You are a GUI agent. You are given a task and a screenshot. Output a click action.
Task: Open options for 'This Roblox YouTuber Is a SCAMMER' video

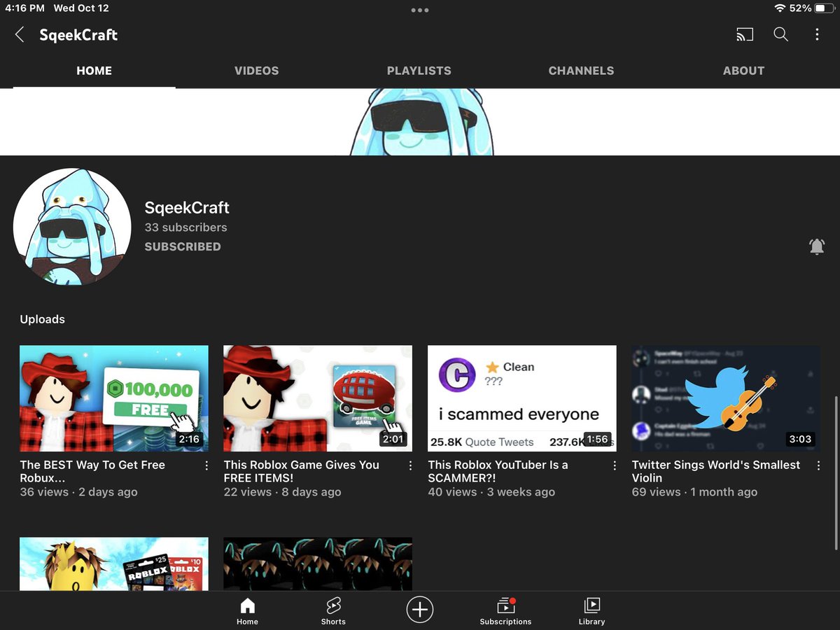pyautogui.click(x=615, y=465)
